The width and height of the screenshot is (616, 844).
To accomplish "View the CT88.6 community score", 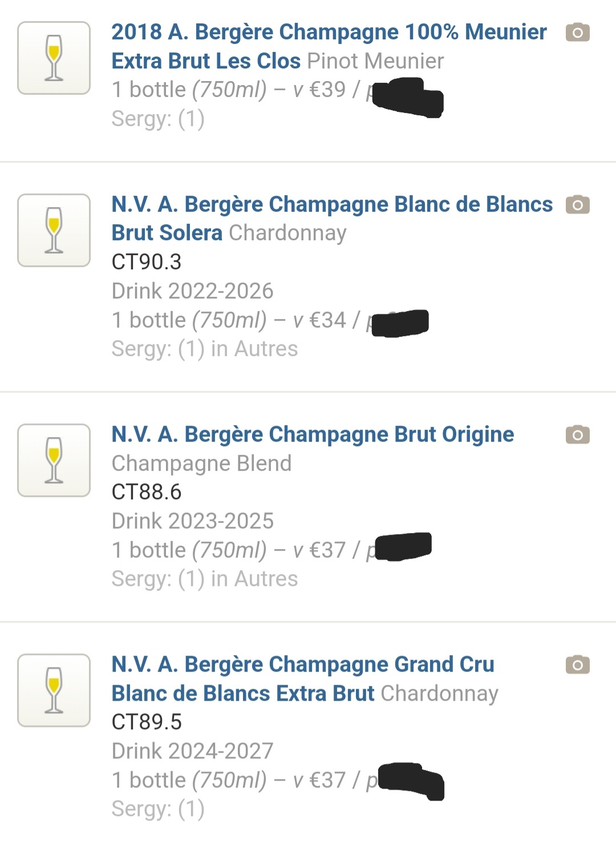I will tap(147, 492).
